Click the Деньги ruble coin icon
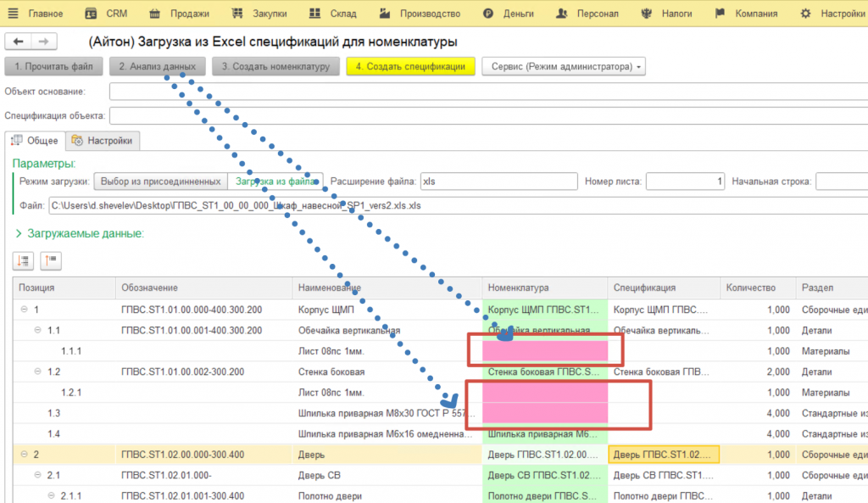This screenshot has width=868, height=503. (488, 14)
